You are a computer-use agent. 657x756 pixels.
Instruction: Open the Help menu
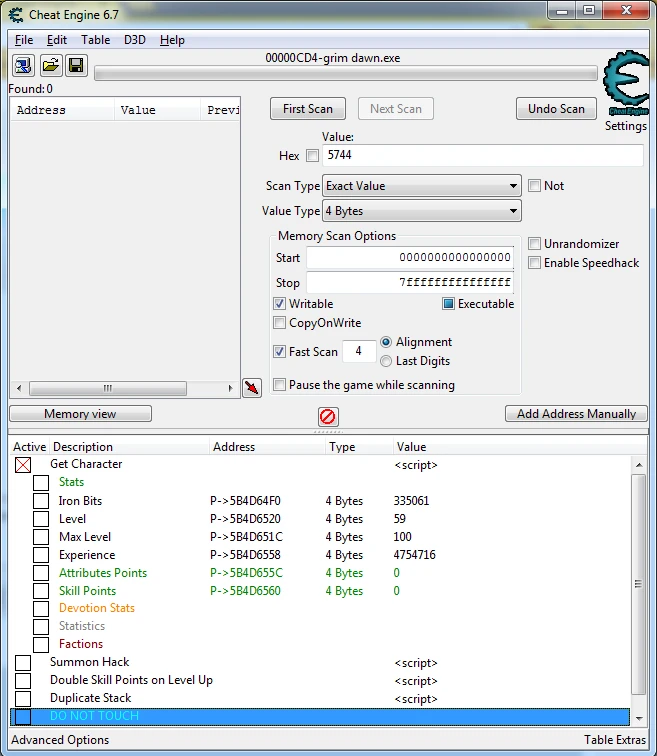pyautogui.click(x=172, y=40)
